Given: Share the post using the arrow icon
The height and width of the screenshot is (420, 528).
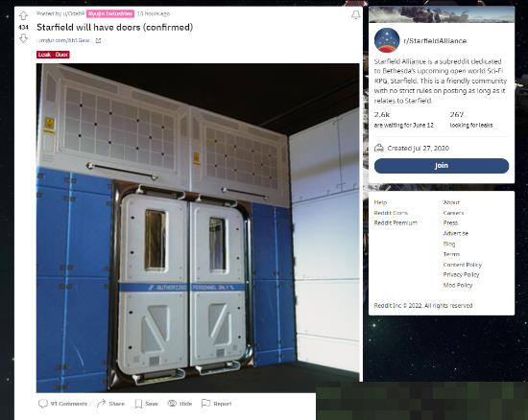Looking at the screenshot, I should pos(101,403).
